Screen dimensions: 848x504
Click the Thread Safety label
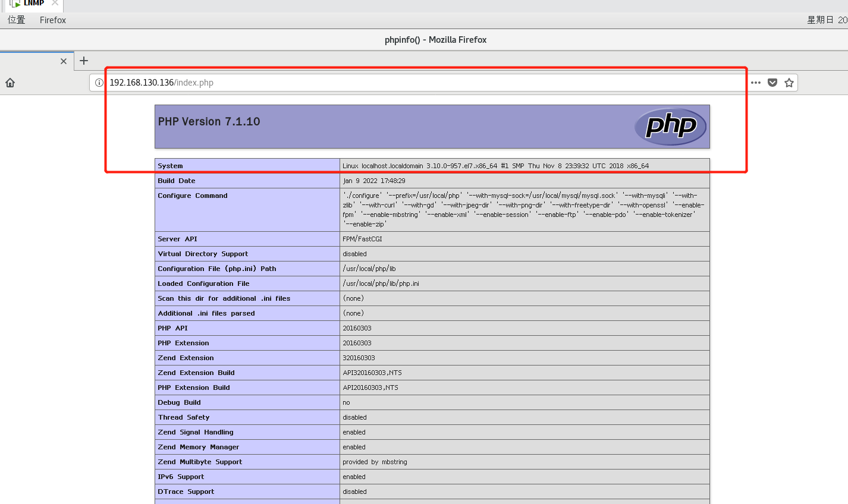point(184,417)
